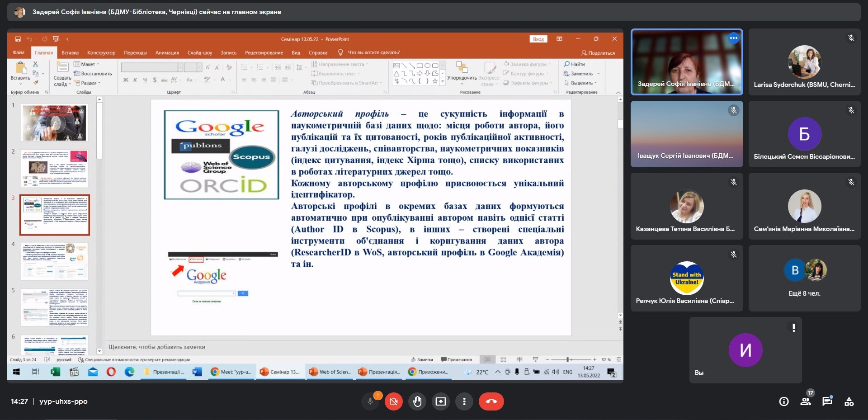The width and height of the screenshot is (868, 420).
Task: Click the Save icon in PowerPoint
Action: [x=18, y=39]
